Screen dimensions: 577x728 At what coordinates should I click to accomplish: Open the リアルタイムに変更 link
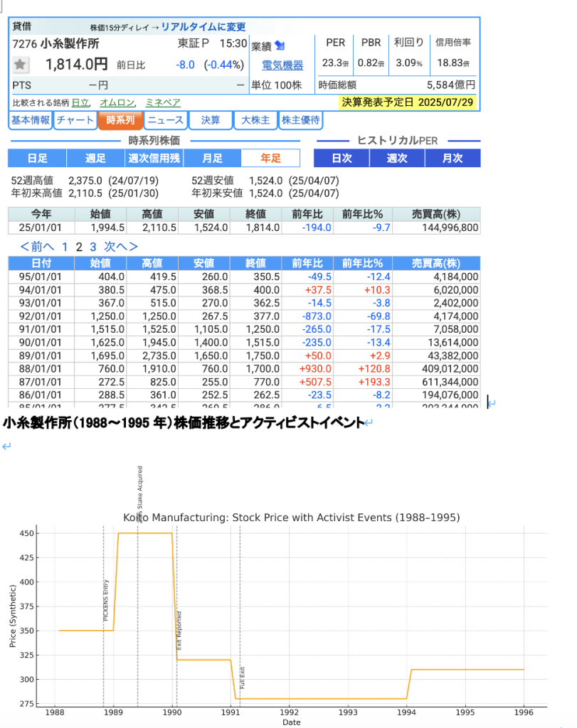(x=203, y=27)
